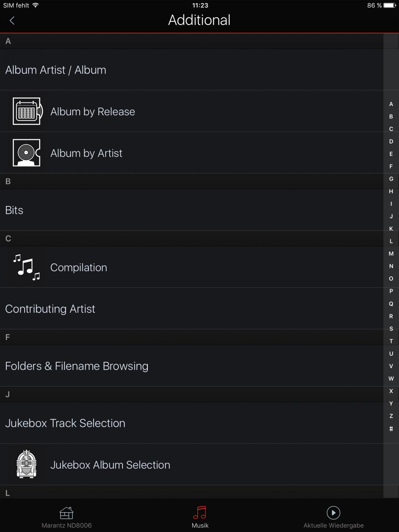Tap the Aktuelle Wiedergabe play icon
This screenshot has height=532, width=399.
(x=333, y=513)
